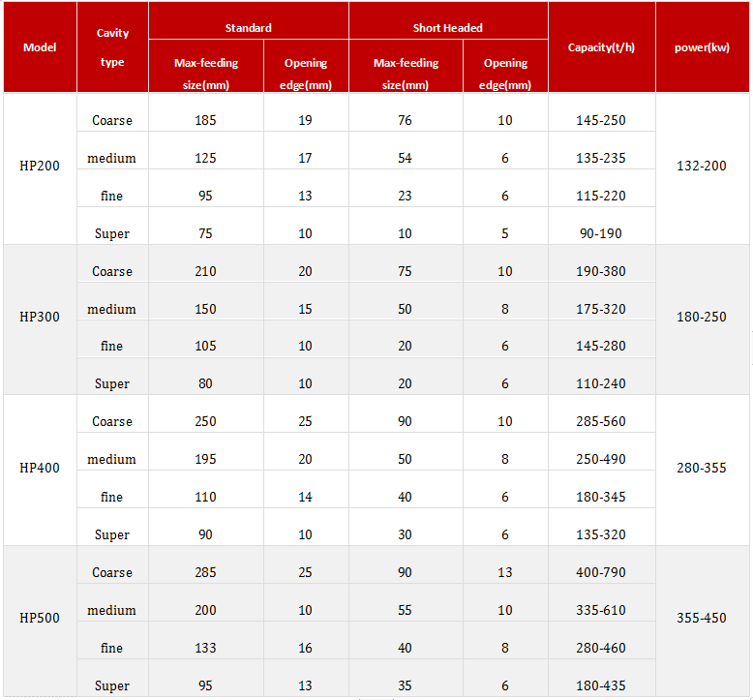Click Max-feeding size header under Standard
The height and width of the screenshot is (700, 753).
tap(206, 74)
